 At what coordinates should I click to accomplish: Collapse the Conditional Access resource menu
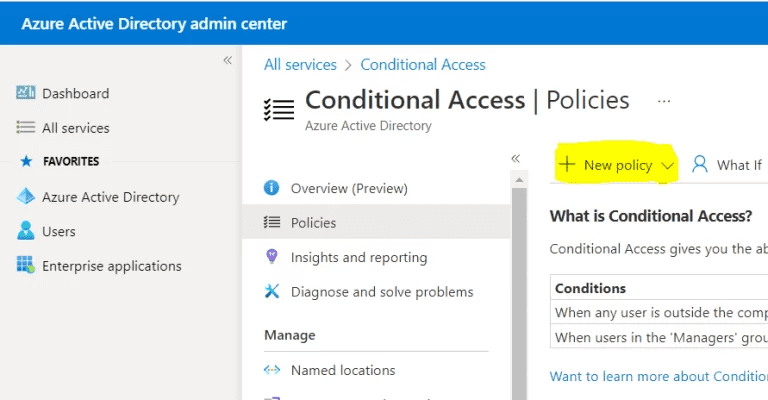pos(515,158)
